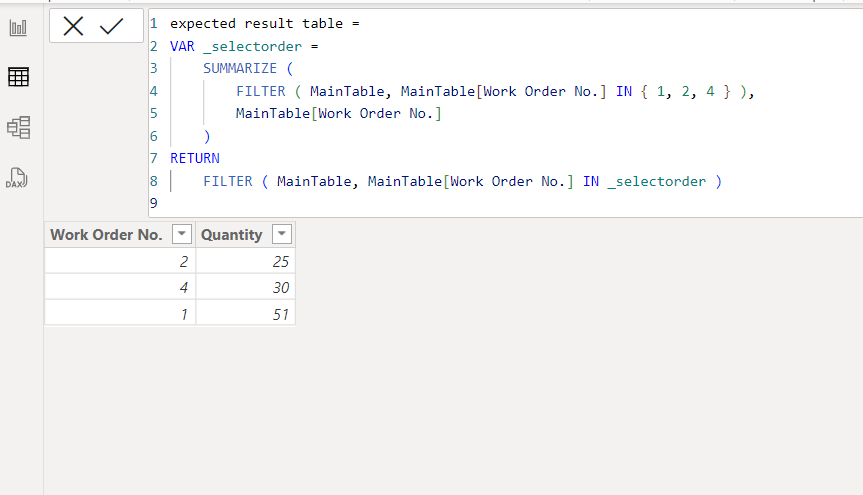Click FILTER keyword on line 4
Screen dimensions: 863x495
pyautogui.click(x=261, y=91)
